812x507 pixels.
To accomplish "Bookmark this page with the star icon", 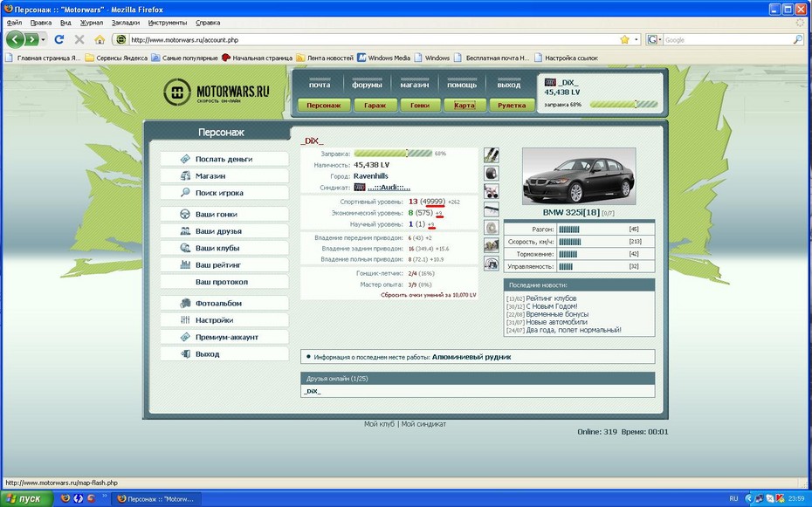I will coord(624,39).
